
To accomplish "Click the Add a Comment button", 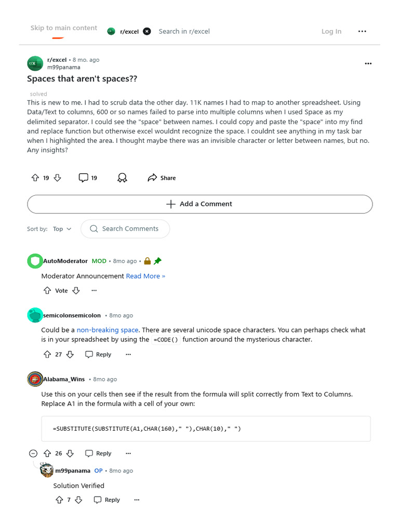I will coord(199,204).
